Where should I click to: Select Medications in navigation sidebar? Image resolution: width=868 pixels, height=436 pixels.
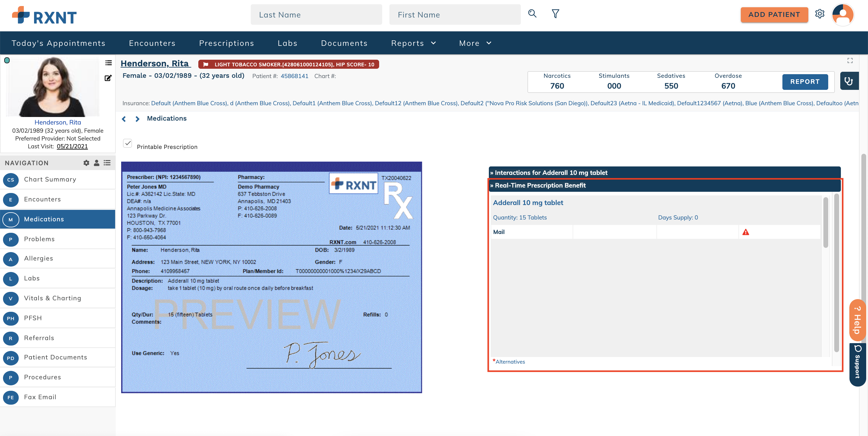click(x=58, y=219)
